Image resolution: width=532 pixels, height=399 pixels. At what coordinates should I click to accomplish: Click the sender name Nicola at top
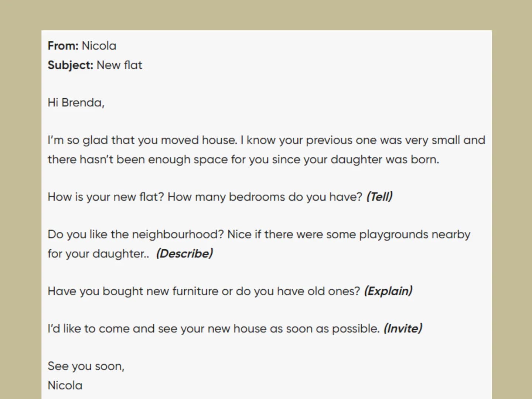point(99,46)
